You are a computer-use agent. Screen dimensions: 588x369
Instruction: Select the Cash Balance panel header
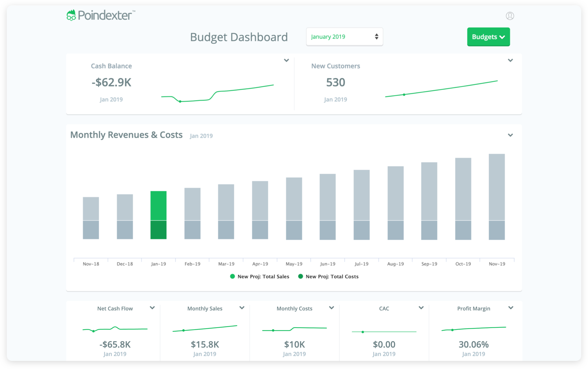111,66
